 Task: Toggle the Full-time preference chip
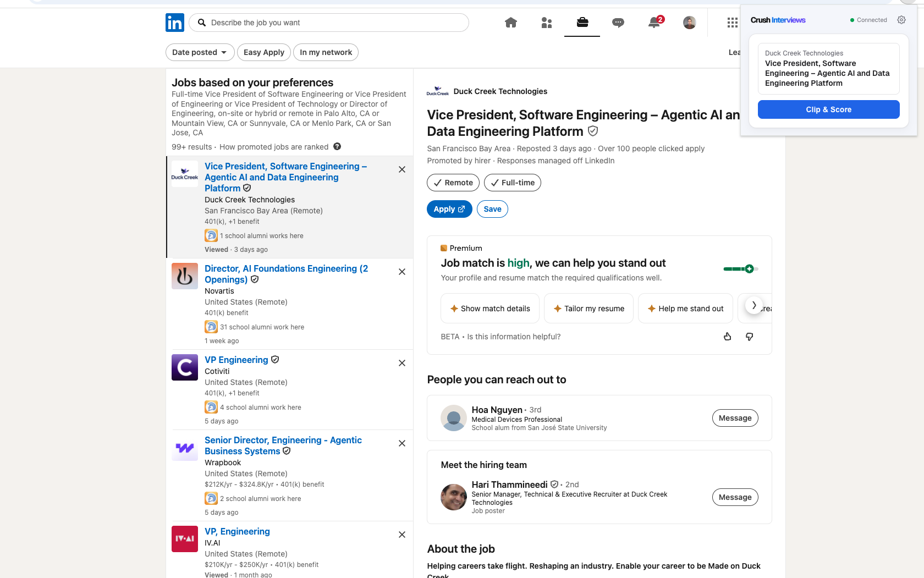click(x=513, y=183)
